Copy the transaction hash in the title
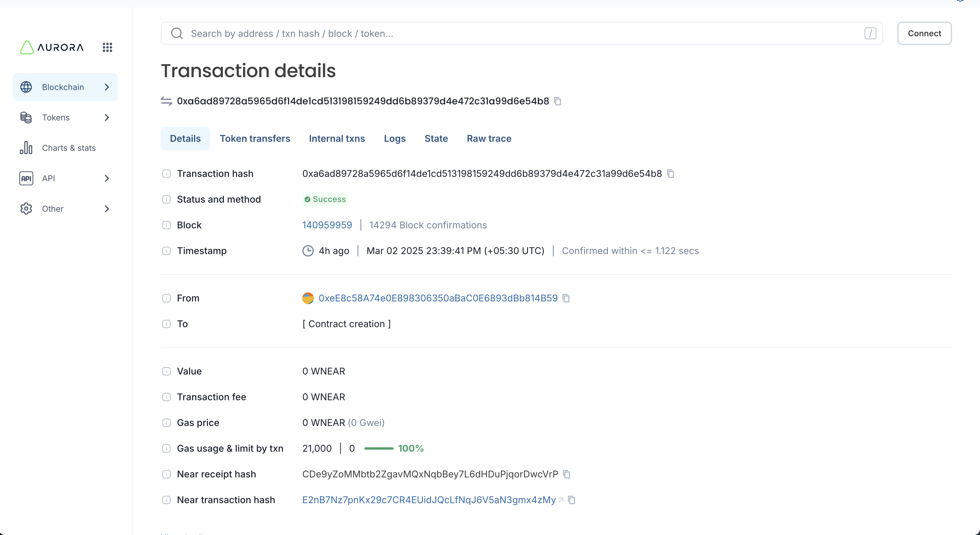This screenshot has height=535, width=980. 557,101
